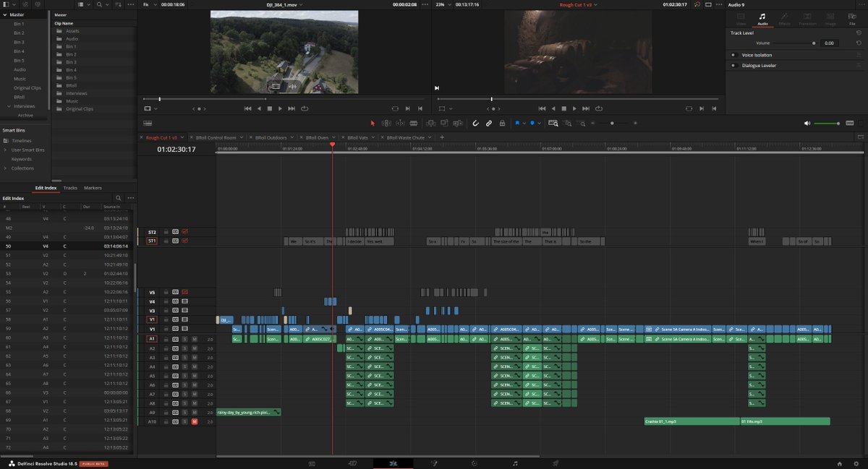This screenshot has height=469, width=868.
Task: Mute audio track A10 with M button
Action: pos(194,421)
